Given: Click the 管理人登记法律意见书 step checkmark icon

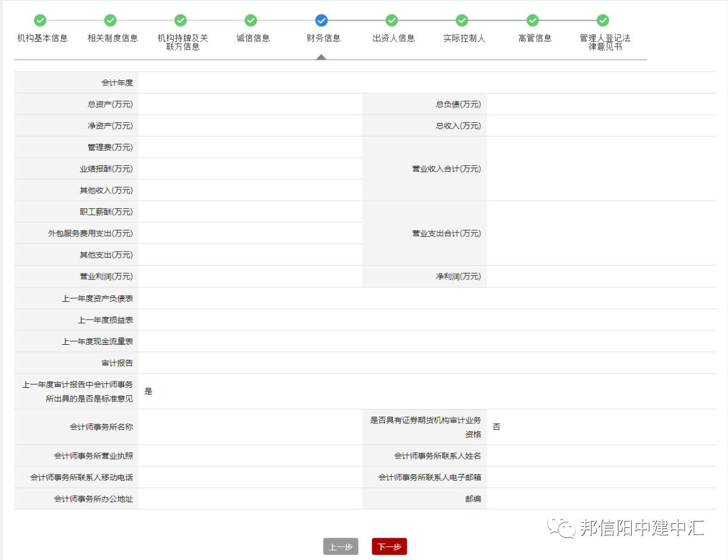Looking at the screenshot, I should [x=602, y=21].
